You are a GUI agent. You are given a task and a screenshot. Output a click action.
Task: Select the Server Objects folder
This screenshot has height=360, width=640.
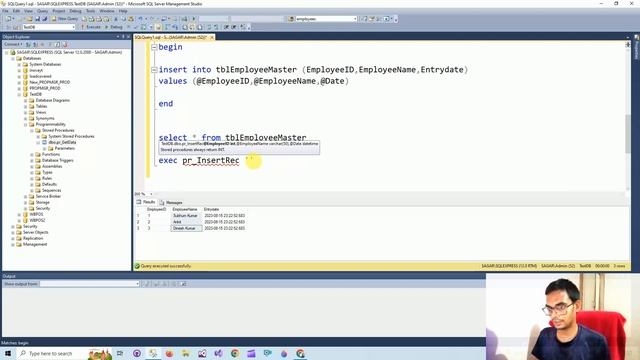[x=36, y=232]
